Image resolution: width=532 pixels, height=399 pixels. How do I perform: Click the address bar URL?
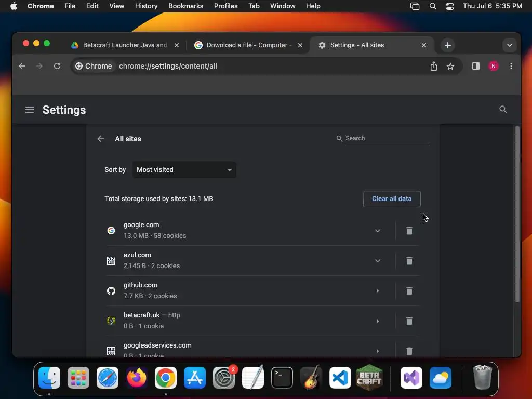pos(168,66)
